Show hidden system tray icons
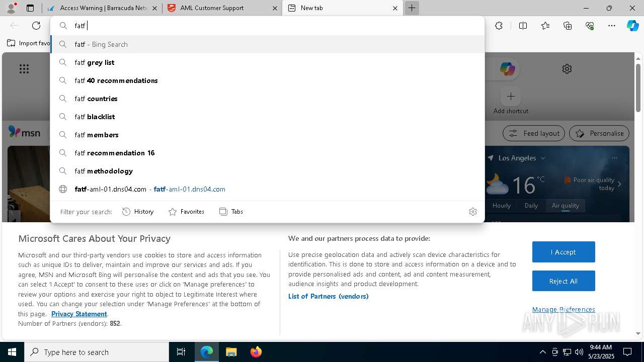This screenshot has width=644, height=362. (543, 352)
